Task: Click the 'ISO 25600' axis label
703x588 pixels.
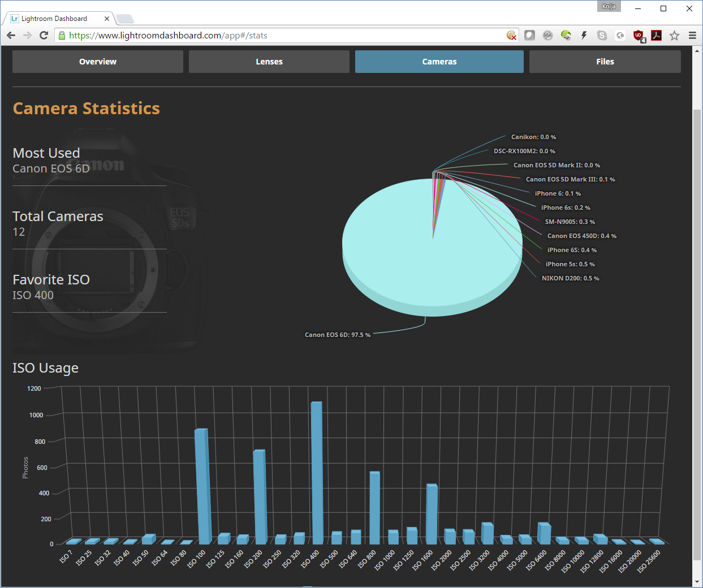Action: click(x=649, y=561)
